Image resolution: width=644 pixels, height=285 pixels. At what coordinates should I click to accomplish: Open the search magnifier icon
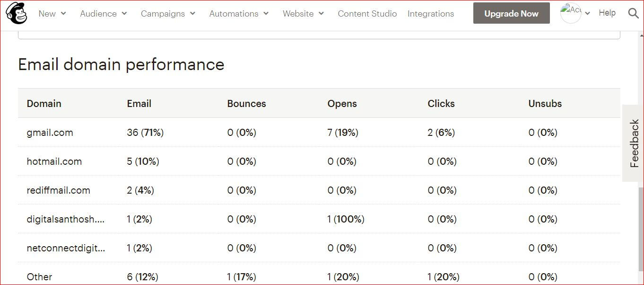633,13
